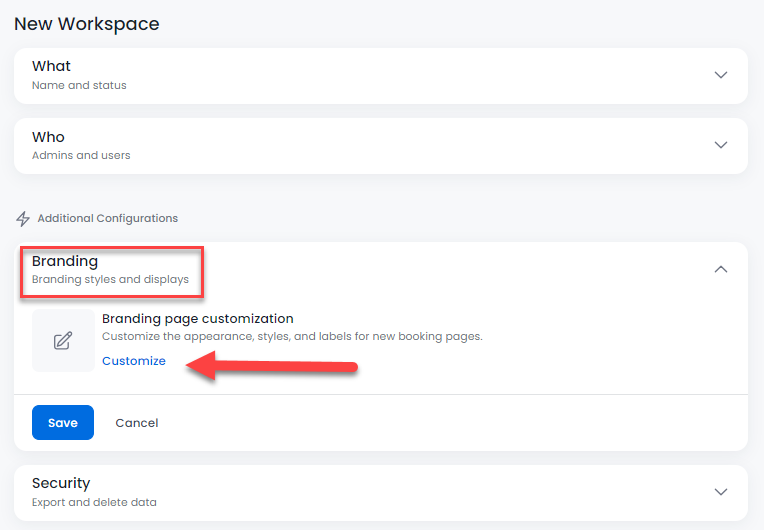Click the Cancel button

pyautogui.click(x=137, y=423)
